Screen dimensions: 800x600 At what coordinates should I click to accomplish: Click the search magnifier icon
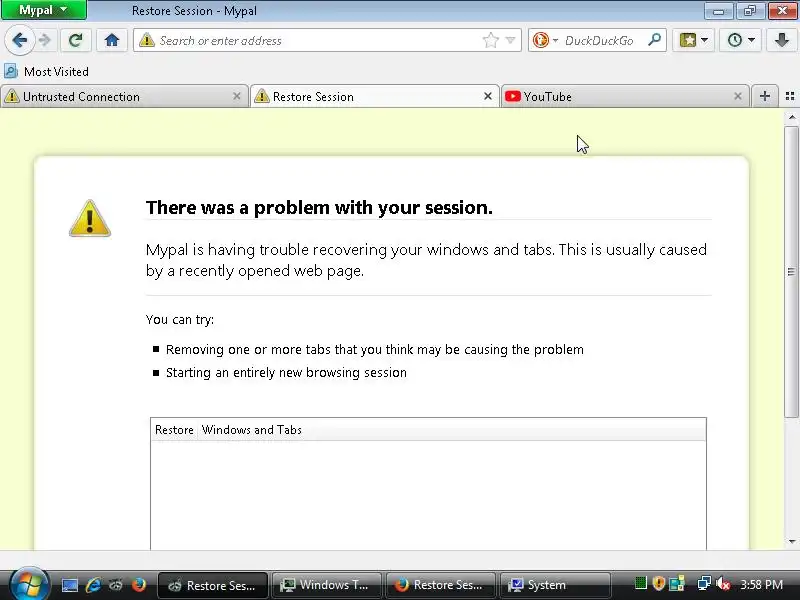(654, 40)
